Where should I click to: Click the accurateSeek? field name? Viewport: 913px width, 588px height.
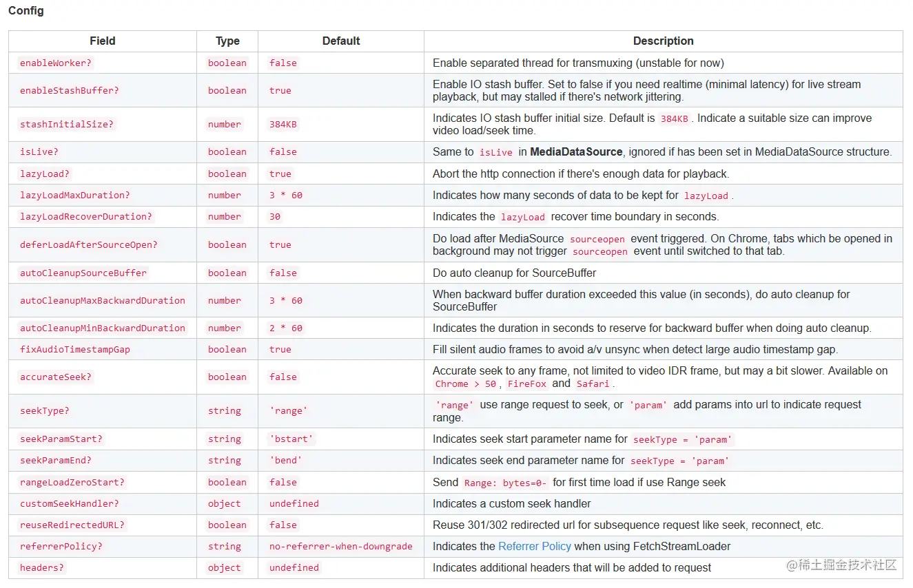click(x=56, y=377)
